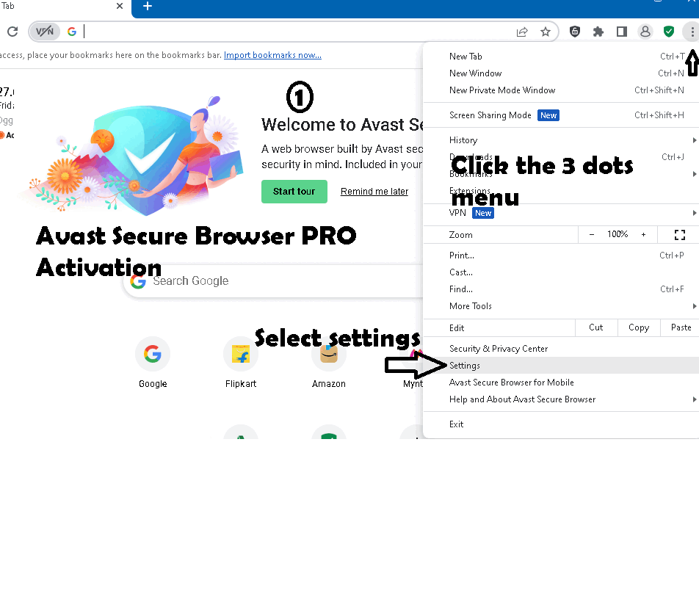Open the profile avatar icon
The image size is (699, 616).
(645, 32)
